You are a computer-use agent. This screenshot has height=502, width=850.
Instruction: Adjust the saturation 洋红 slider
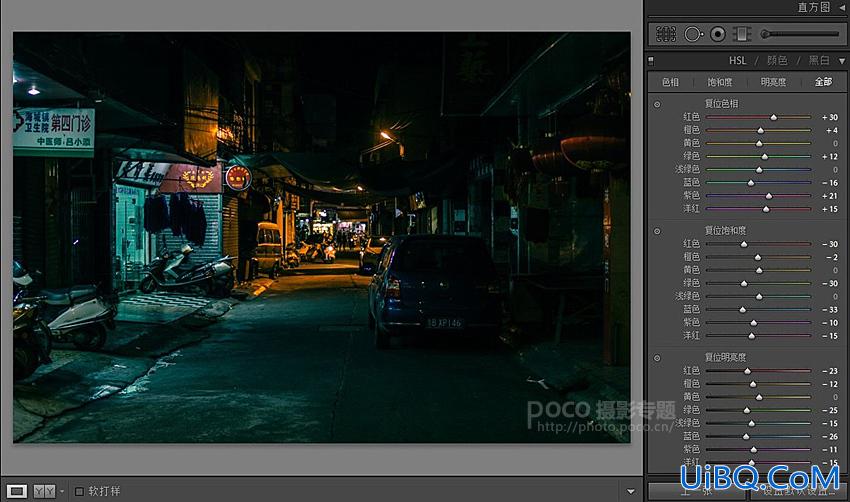pos(751,336)
